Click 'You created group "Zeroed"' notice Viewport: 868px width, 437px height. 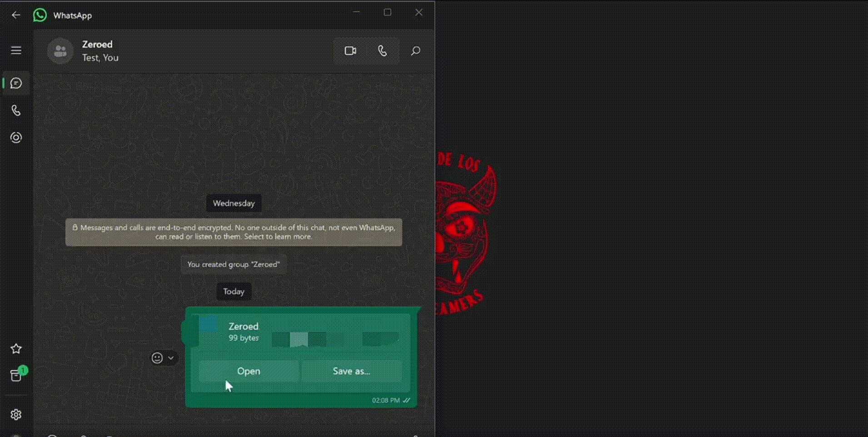coord(234,264)
